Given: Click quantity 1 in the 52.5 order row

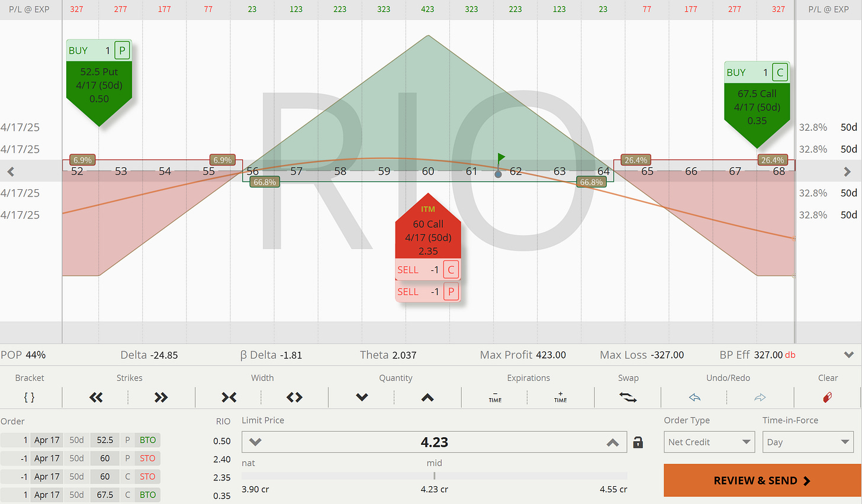Looking at the screenshot, I should (15, 440).
